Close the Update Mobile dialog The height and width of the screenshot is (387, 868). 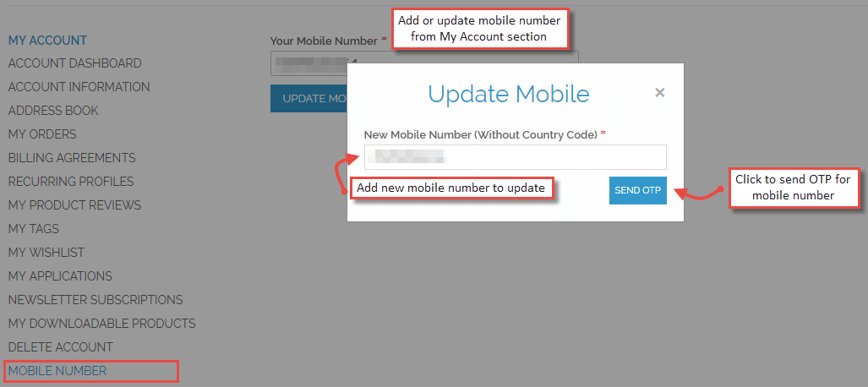point(659,93)
